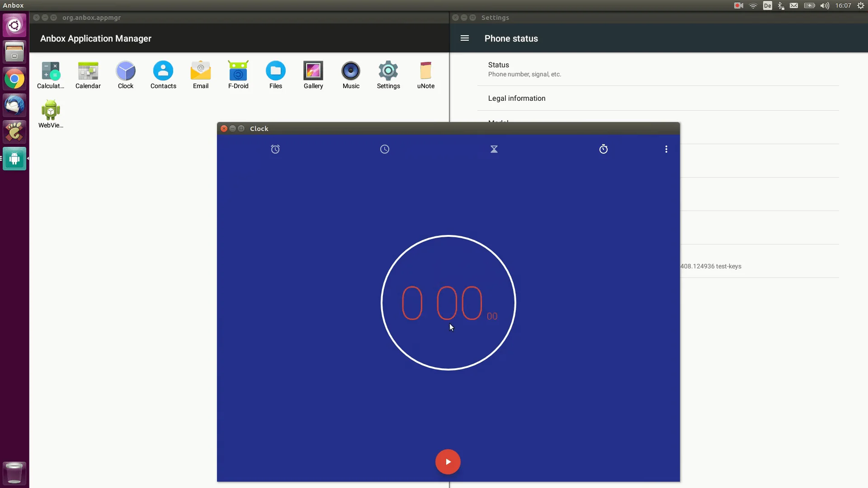View phone Status details in Settings
This screenshot has height=488, width=868.
524,69
